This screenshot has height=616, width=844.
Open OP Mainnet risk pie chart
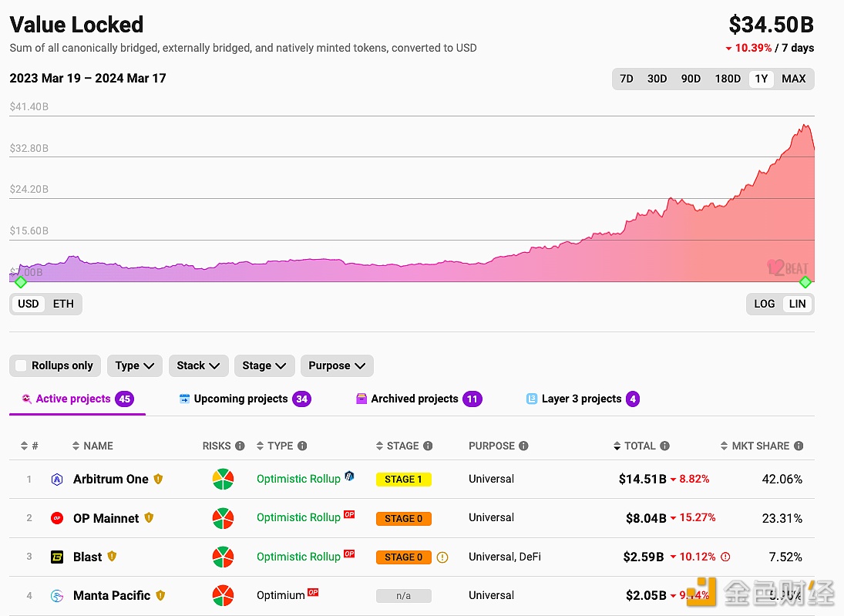click(x=223, y=518)
